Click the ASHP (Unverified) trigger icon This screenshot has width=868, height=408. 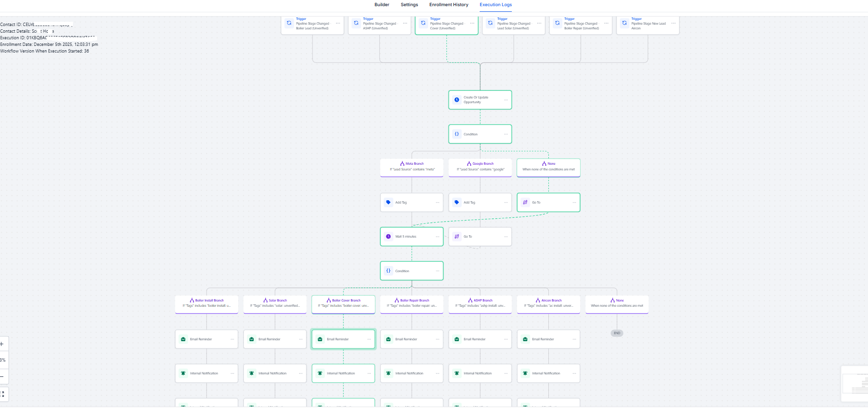point(356,23)
